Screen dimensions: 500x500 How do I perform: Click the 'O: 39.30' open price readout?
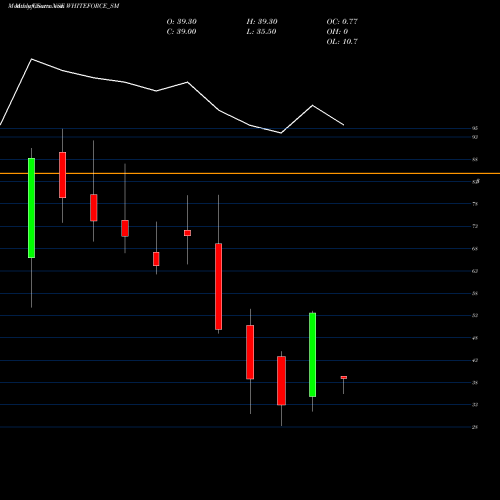click(182, 22)
